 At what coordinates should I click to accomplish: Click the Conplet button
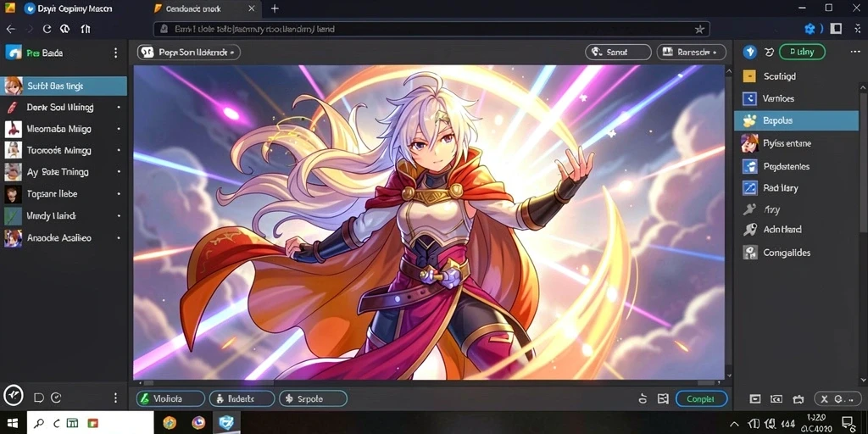click(x=701, y=398)
